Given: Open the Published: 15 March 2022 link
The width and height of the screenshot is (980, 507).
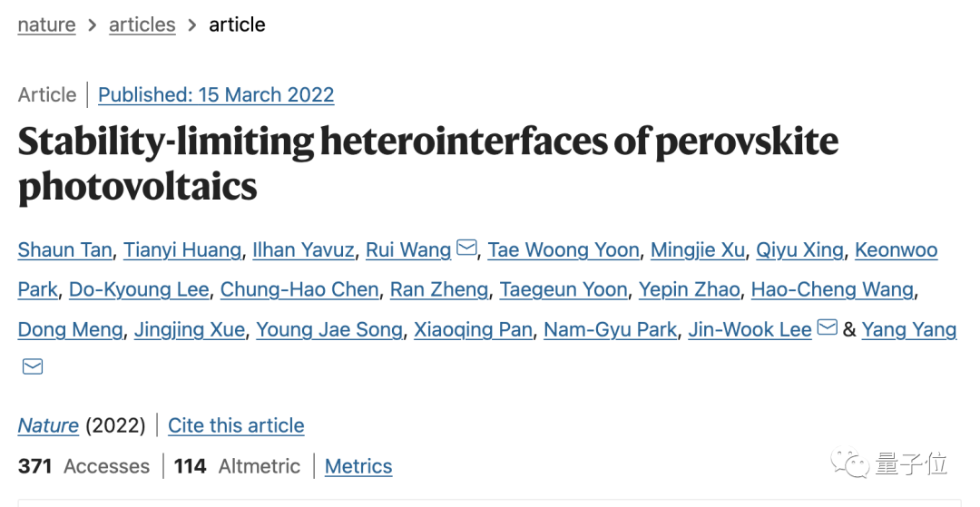Looking at the screenshot, I should click(x=216, y=95).
